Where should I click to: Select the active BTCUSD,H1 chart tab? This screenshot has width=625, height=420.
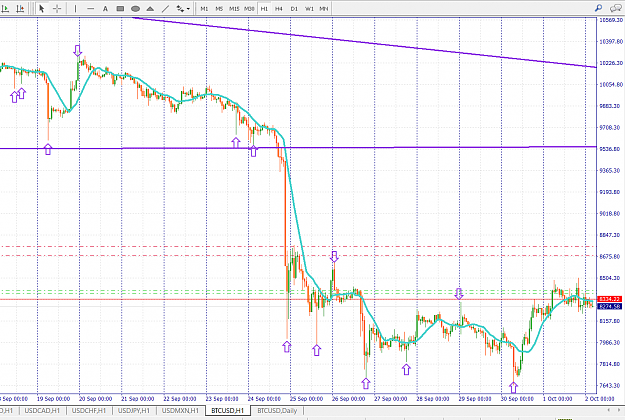click(228, 410)
